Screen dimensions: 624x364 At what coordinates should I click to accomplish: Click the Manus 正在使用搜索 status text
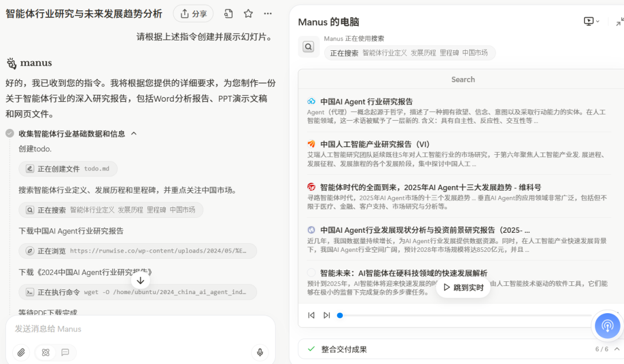point(354,39)
